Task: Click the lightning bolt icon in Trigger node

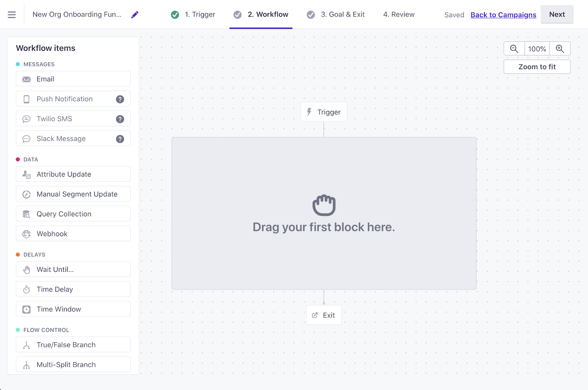Action: point(309,112)
